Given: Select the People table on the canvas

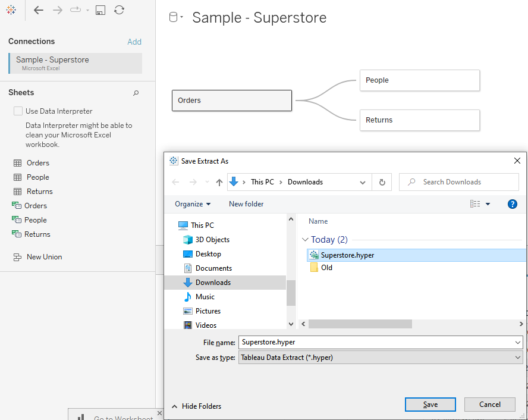Looking at the screenshot, I should click(x=420, y=80).
